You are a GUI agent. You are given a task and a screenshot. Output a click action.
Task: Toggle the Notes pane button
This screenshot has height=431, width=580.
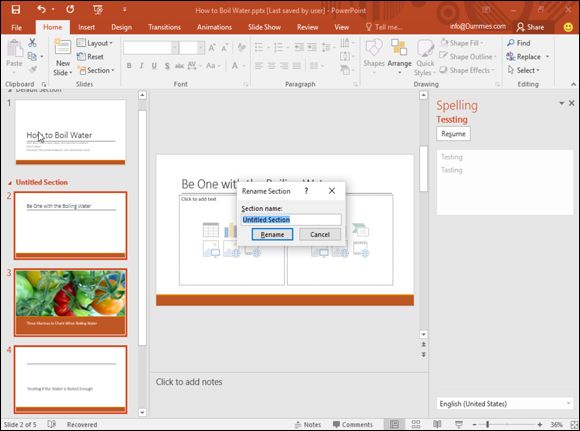(x=308, y=424)
